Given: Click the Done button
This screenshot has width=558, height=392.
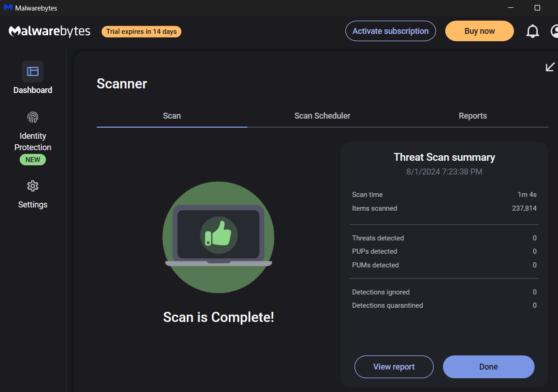Looking at the screenshot, I should [x=489, y=367].
